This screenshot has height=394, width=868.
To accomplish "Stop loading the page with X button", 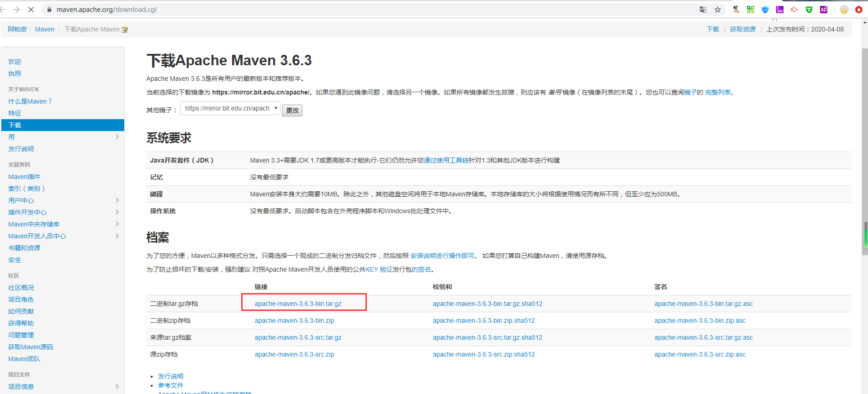I will (x=31, y=10).
